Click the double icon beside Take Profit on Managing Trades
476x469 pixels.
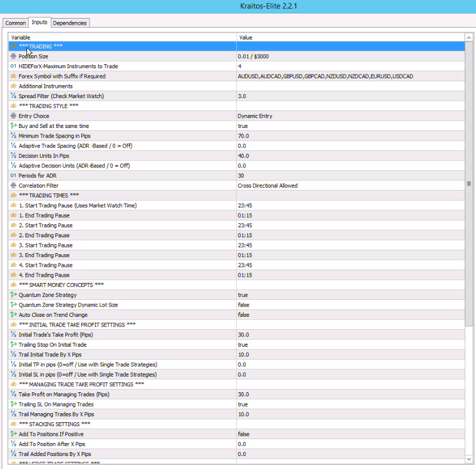[14, 395]
